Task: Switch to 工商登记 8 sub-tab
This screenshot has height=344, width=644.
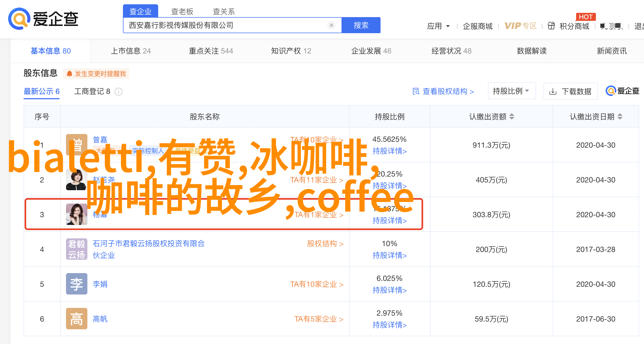Action: click(92, 91)
